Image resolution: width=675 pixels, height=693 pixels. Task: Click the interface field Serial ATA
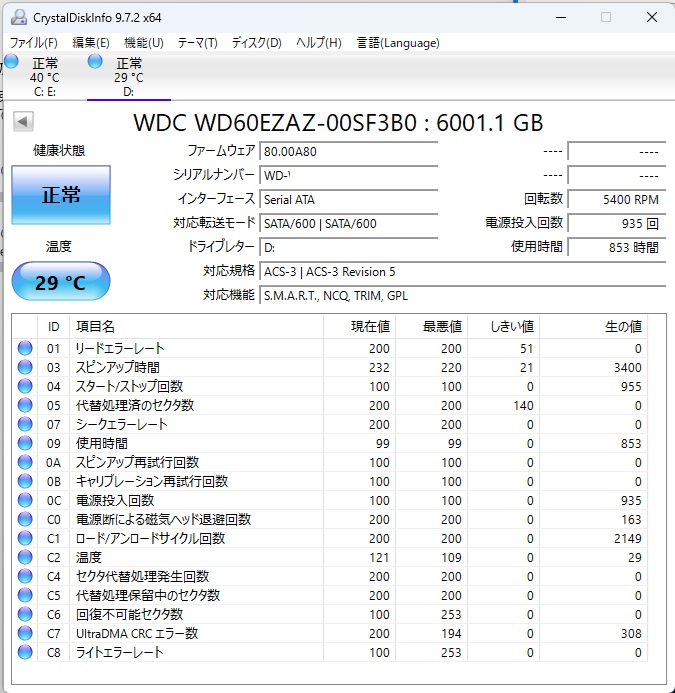point(349,199)
